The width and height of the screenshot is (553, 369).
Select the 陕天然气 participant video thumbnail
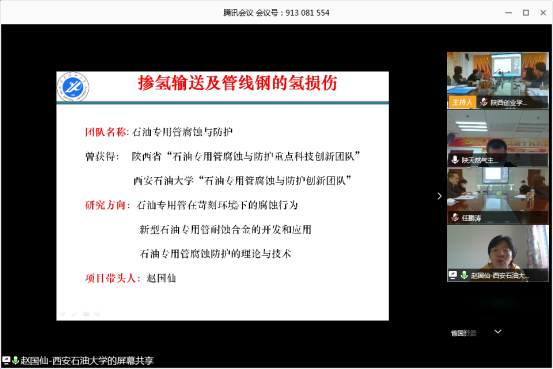pos(498,138)
